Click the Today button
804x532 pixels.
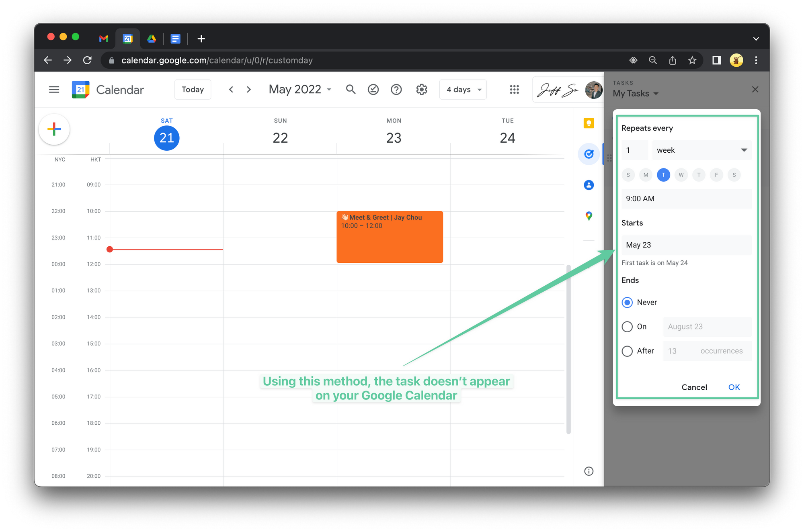coord(193,90)
